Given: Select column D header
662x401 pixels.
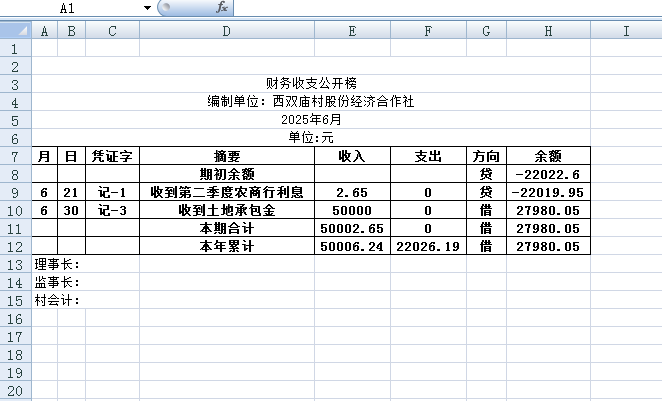Looking at the screenshot, I should [226, 31].
